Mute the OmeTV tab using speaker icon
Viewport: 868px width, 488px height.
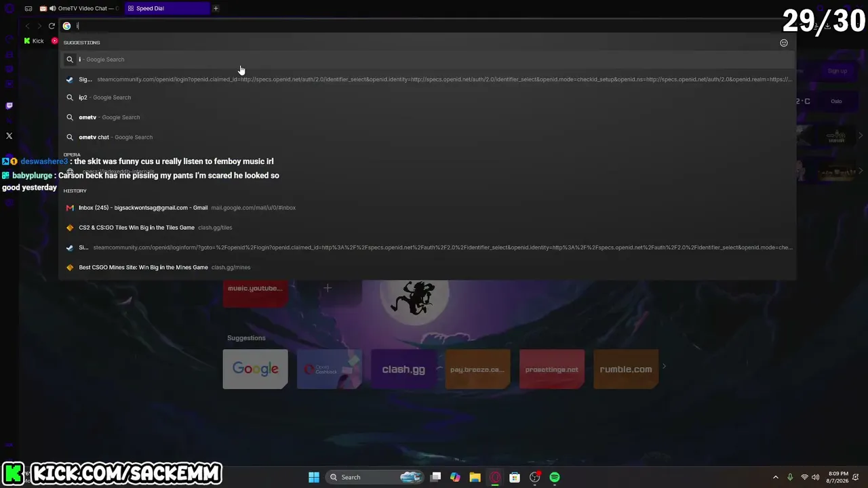pyautogui.click(x=52, y=8)
